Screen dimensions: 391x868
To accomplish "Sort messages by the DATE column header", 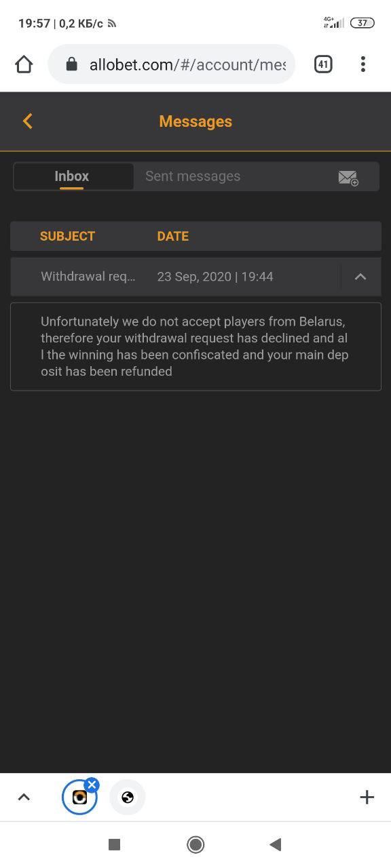I will pyautogui.click(x=173, y=236).
